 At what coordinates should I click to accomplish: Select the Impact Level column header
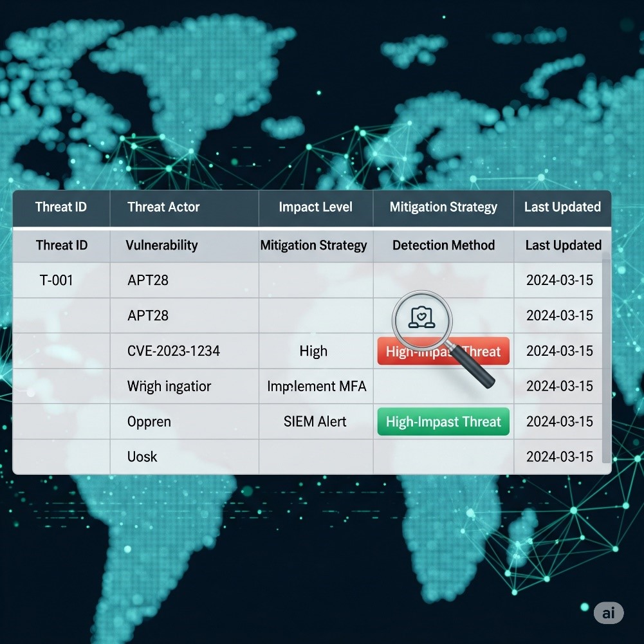point(315,207)
